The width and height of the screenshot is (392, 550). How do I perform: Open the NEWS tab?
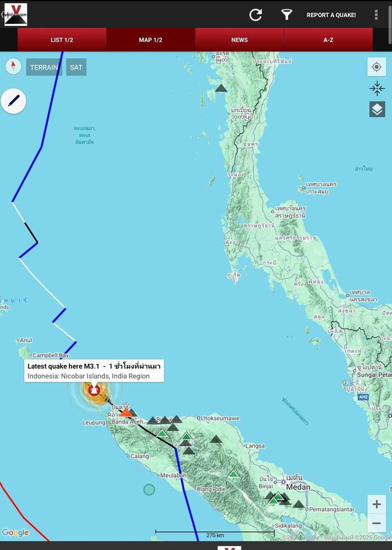pyautogui.click(x=240, y=40)
